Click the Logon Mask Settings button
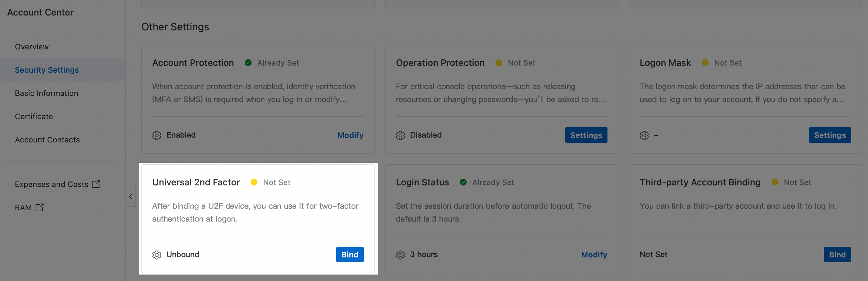Viewport: 868px width, 281px height. tap(829, 135)
